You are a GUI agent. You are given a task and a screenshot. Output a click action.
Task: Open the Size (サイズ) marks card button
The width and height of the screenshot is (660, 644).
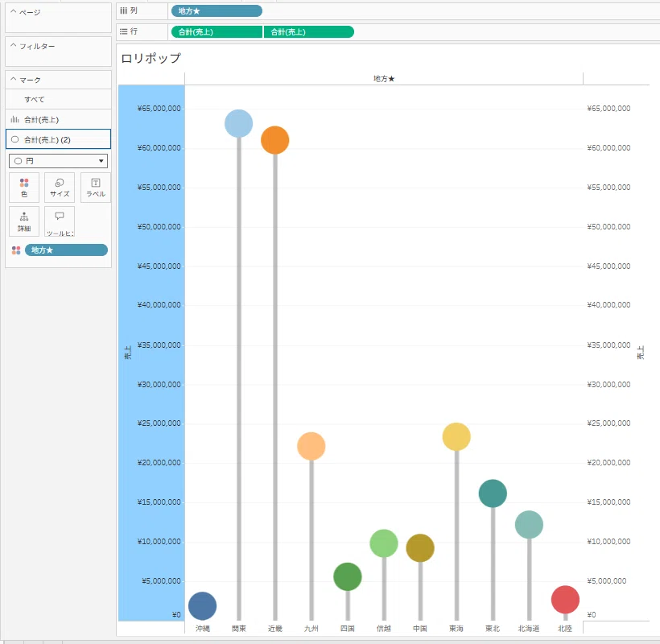(60, 188)
